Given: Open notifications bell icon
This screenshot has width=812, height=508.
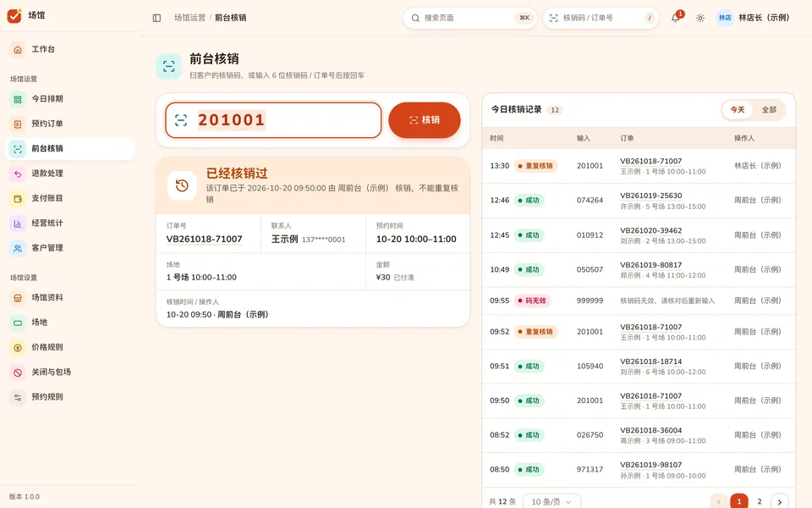Looking at the screenshot, I should click(x=676, y=18).
